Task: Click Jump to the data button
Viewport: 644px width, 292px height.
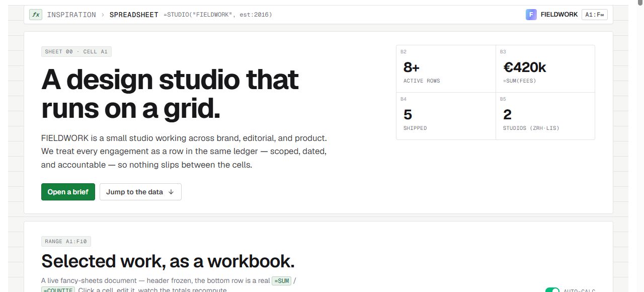Action: tap(140, 192)
